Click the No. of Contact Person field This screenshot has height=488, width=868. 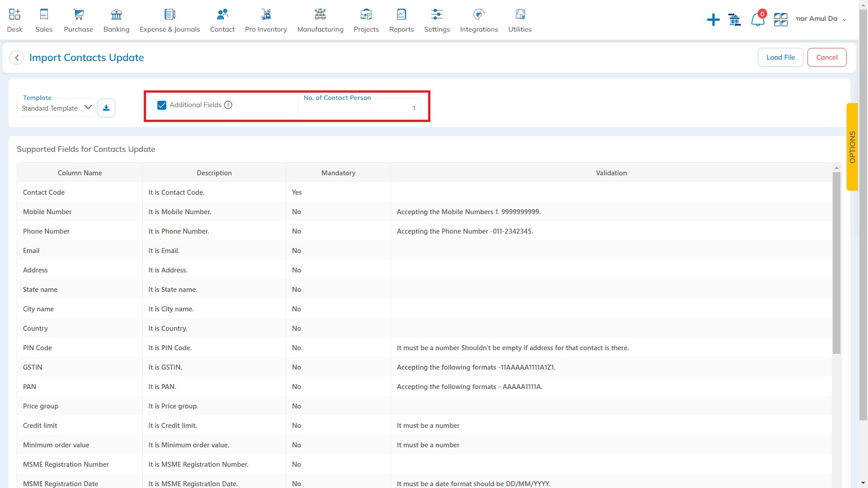coord(359,108)
